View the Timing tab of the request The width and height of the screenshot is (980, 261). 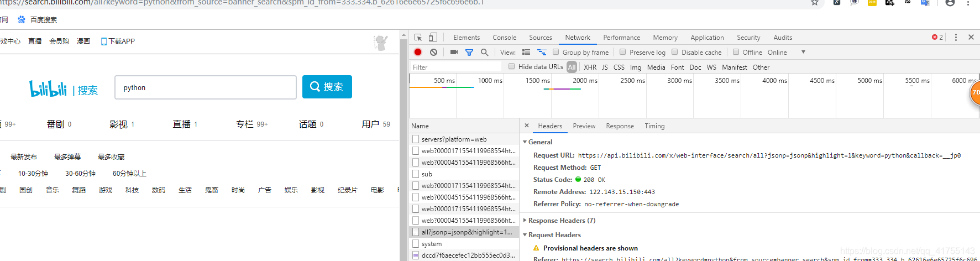(x=654, y=126)
